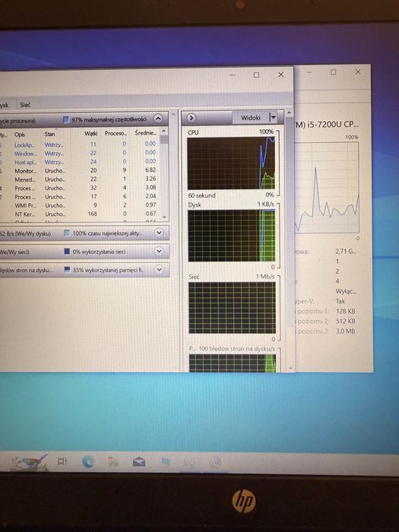
Task: Expand the network section showing 0% wykorzystania sieci
Action: 159,251
